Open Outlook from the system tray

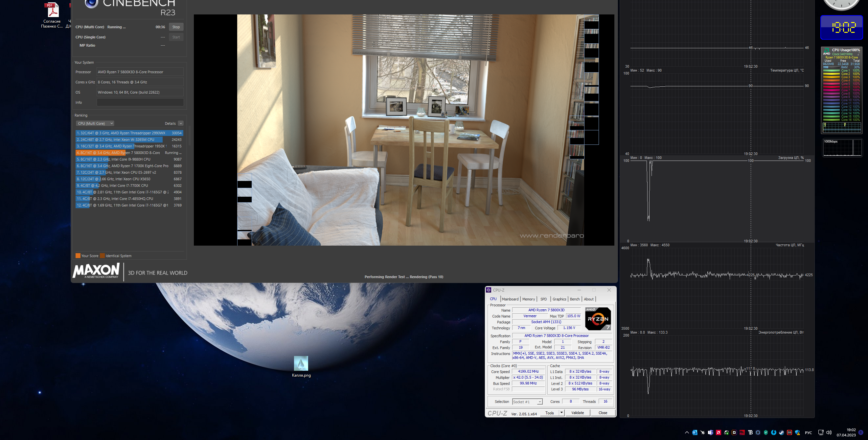[695, 432]
